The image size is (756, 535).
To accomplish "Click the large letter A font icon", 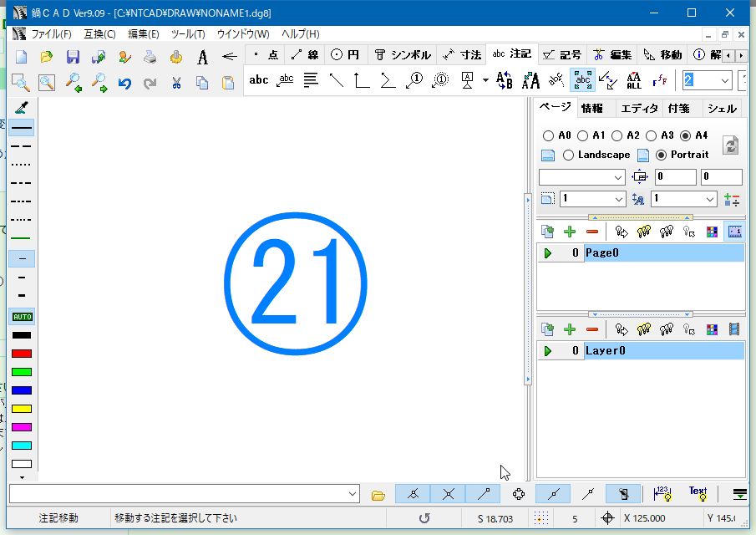I will [x=202, y=57].
